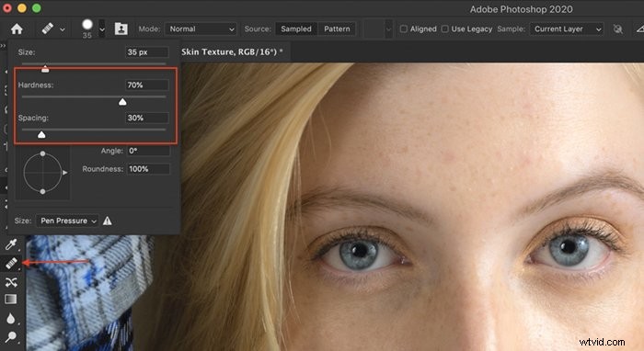
Task: Click the Hardness field showing 70%
Action: [x=146, y=85]
